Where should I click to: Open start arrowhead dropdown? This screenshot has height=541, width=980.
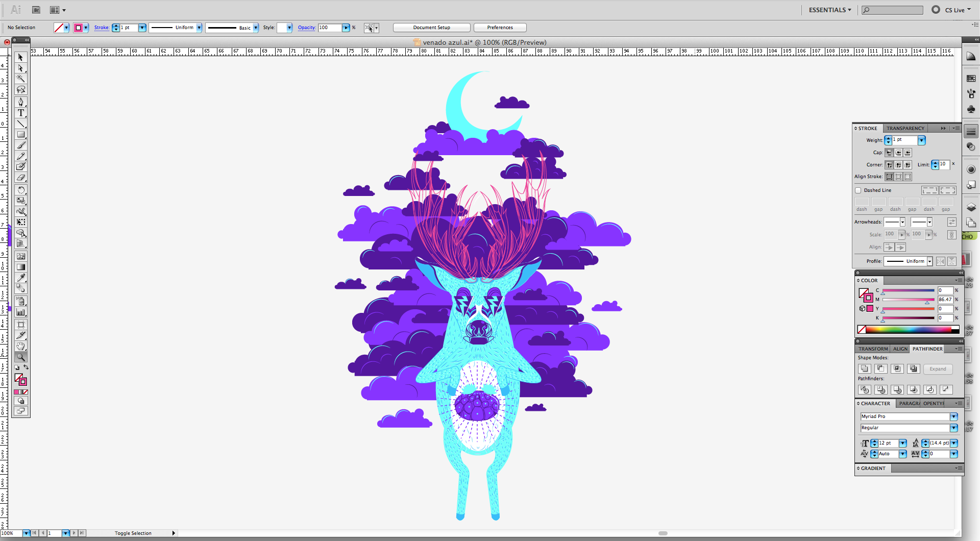pyautogui.click(x=902, y=222)
